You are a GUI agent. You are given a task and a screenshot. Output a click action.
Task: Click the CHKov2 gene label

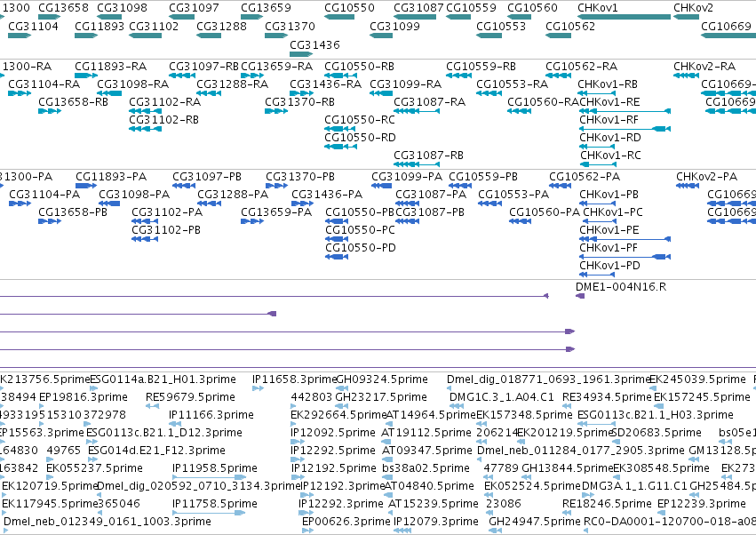tap(693, 8)
